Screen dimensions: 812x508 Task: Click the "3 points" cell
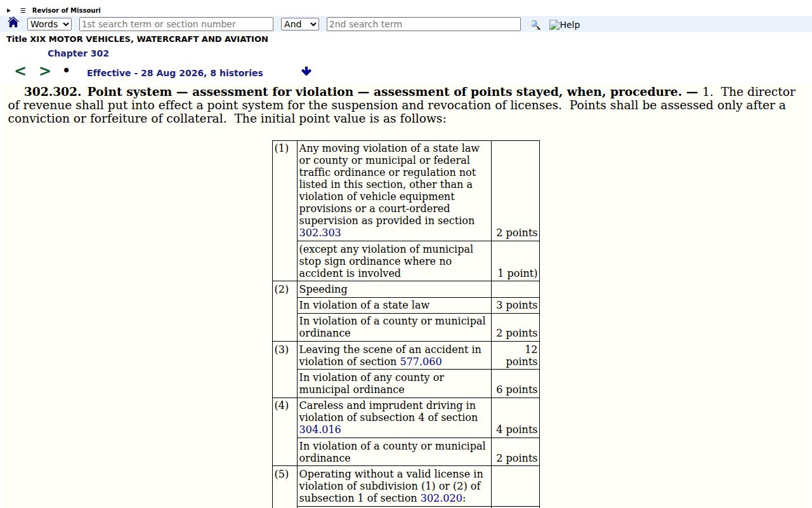coord(515,305)
